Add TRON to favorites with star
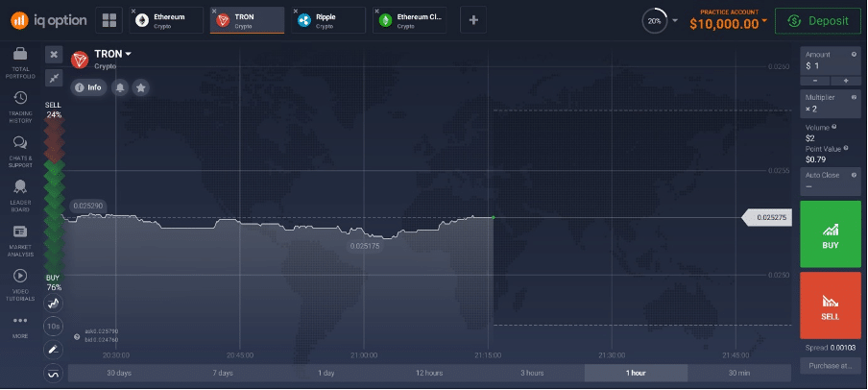Image resolution: width=868 pixels, height=390 pixels. pyautogui.click(x=140, y=87)
